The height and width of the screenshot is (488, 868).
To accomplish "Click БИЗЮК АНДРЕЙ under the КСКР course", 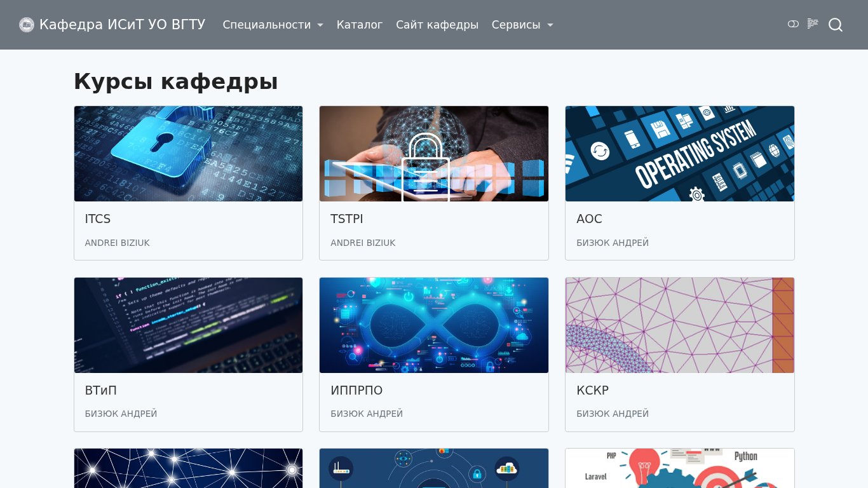I will click(x=613, y=414).
